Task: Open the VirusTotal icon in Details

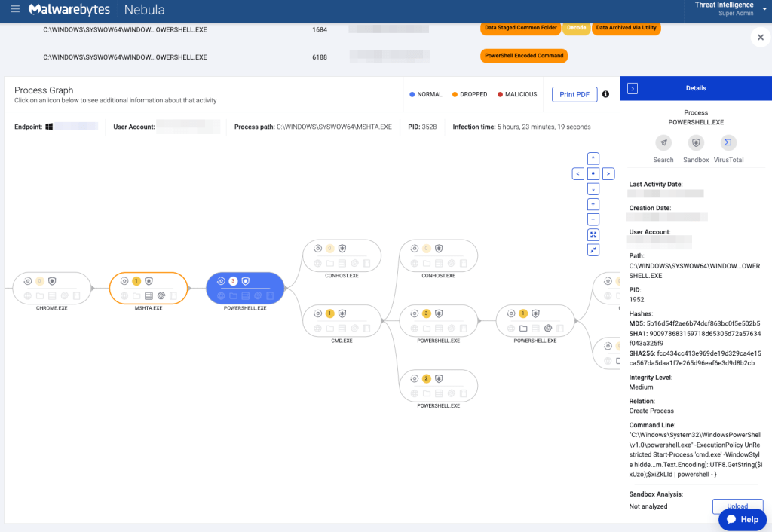Action: [728, 142]
